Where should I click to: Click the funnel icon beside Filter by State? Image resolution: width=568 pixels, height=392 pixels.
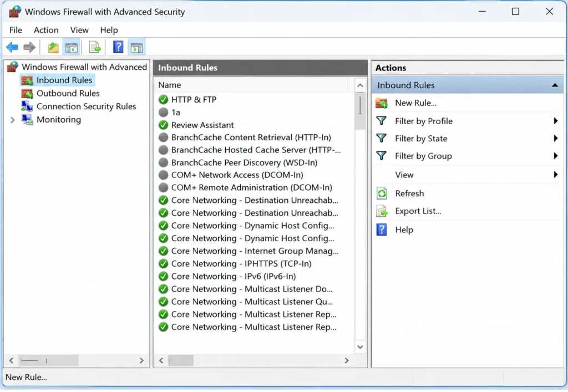381,138
